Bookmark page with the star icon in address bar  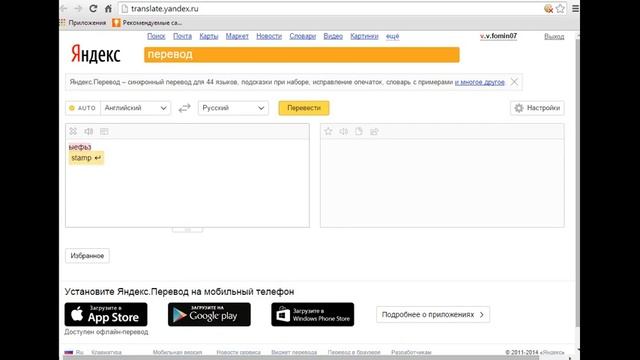[560, 8]
